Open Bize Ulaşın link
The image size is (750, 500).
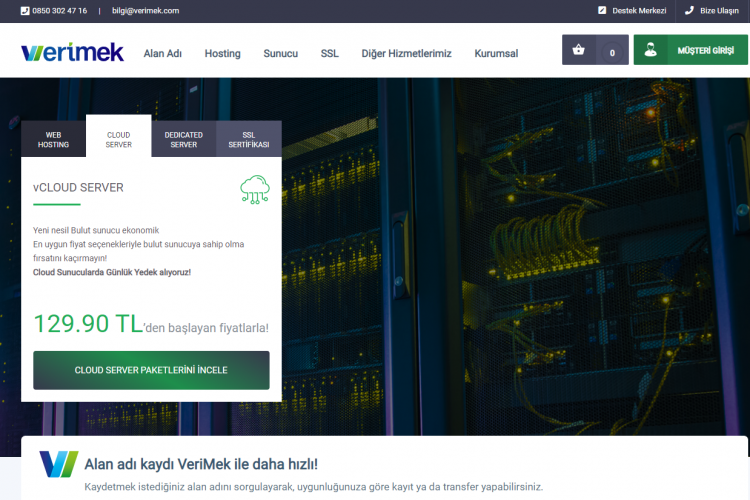[x=719, y=11]
